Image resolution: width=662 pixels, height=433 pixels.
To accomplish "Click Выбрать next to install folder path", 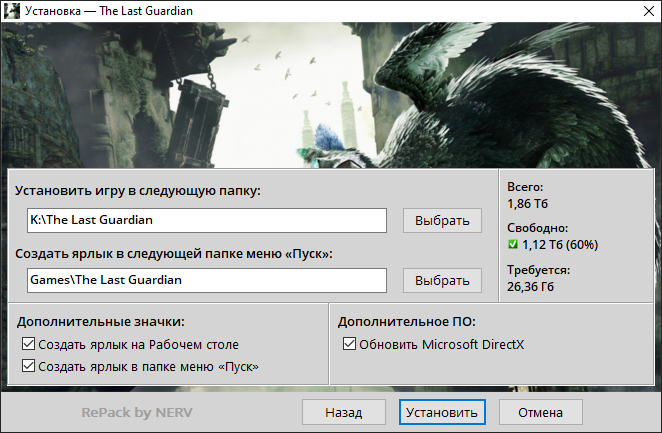I will click(x=442, y=220).
